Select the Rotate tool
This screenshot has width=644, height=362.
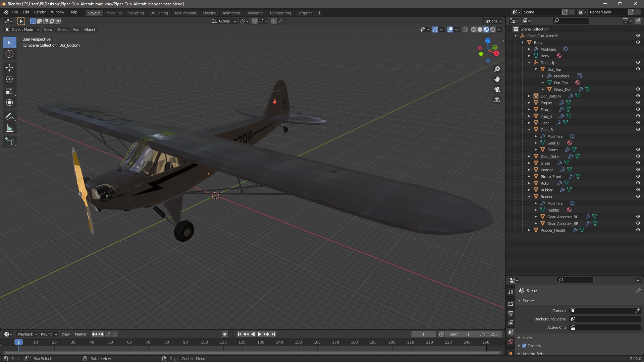9,79
